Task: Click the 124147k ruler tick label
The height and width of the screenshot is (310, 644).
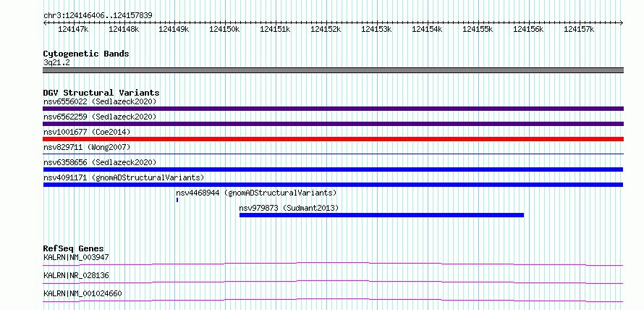Action: coord(73,30)
